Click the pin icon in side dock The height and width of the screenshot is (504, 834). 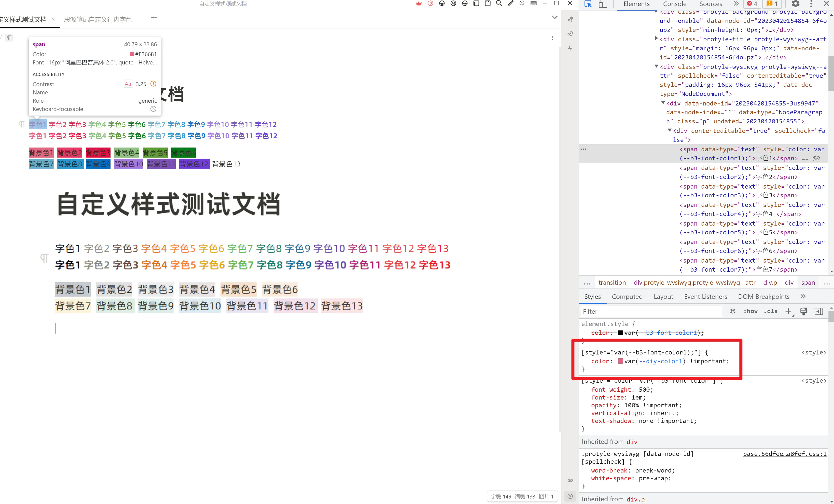[570, 48]
